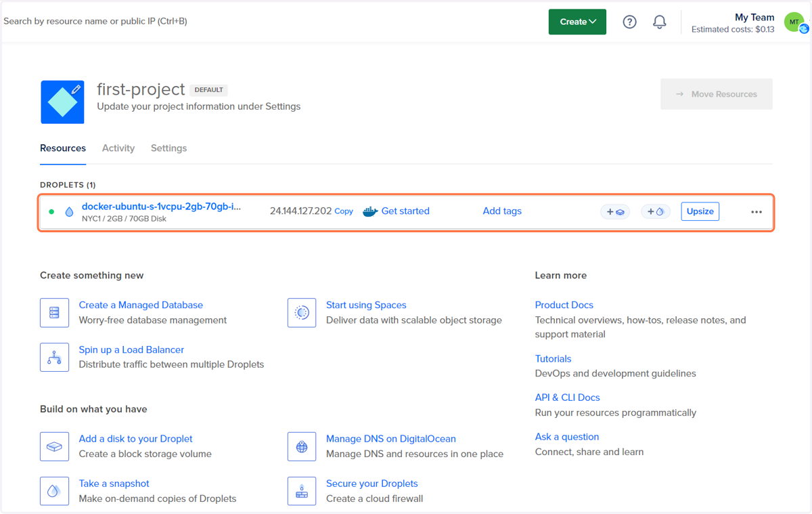Click Start using Spaces link
Image resolution: width=812 pixels, height=514 pixels.
pyautogui.click(x=366, y=305)
